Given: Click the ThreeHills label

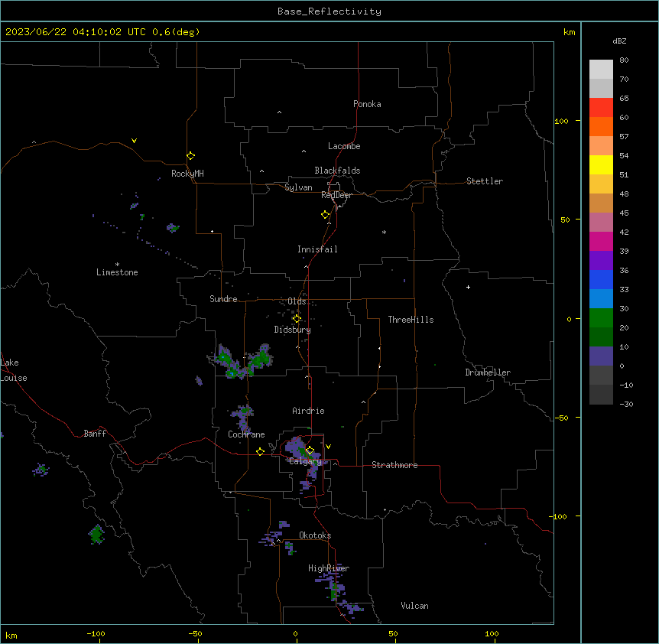Looking at the screenshot, I should [x=411, y=320].
